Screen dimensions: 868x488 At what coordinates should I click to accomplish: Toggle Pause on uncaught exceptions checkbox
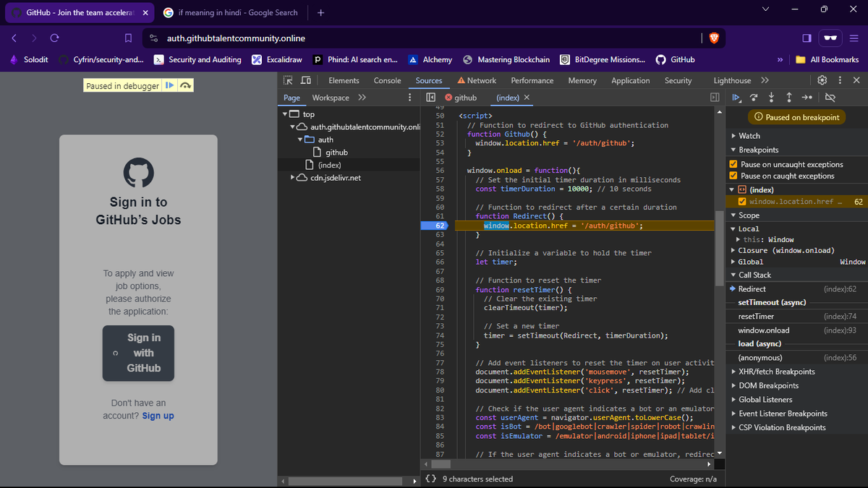734,164
